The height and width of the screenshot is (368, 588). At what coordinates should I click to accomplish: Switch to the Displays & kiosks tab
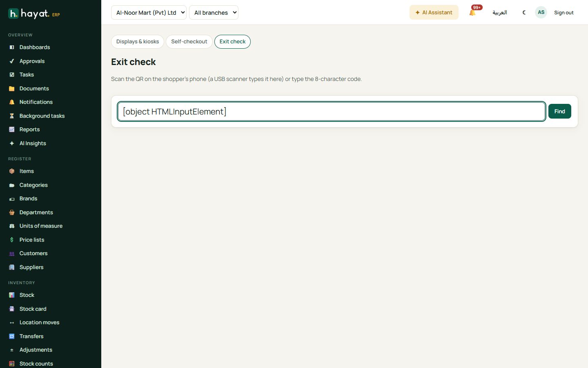(138, 42)
